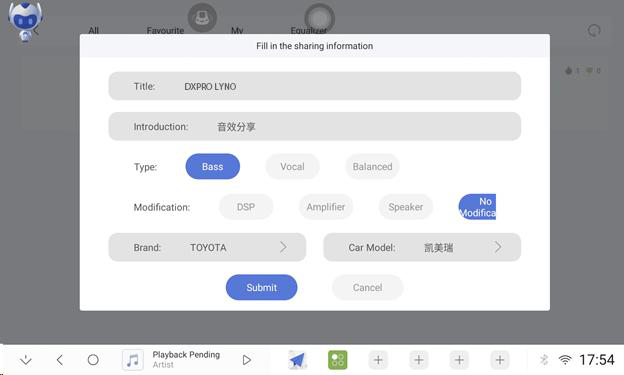Tap the Playback Pending track title
Viewport: 624px width, 375px height.
click(186, 354)
